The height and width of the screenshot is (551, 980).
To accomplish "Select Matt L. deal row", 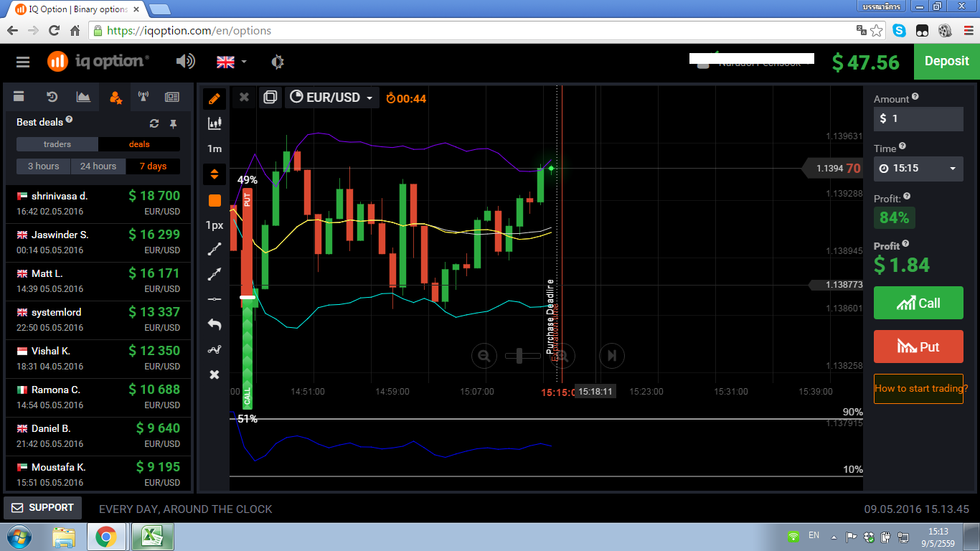I will pos(98,281).
